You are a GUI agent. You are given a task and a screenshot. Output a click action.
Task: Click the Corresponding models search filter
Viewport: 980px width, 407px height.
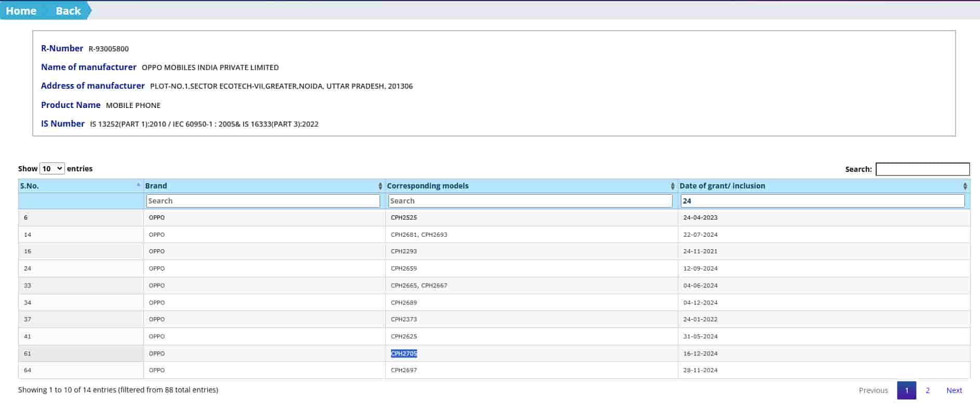530,201
